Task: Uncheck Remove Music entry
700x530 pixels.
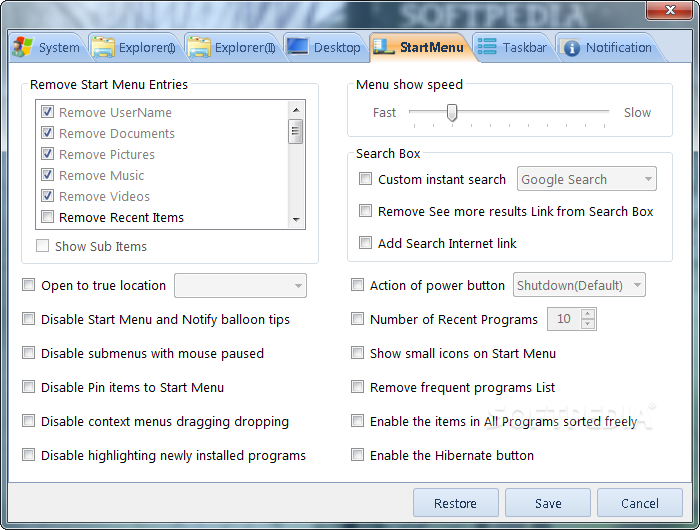Action: click(47, 175)
